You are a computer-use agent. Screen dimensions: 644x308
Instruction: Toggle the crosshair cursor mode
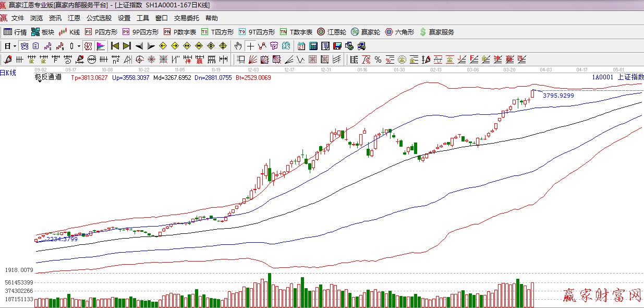(251, 46)
